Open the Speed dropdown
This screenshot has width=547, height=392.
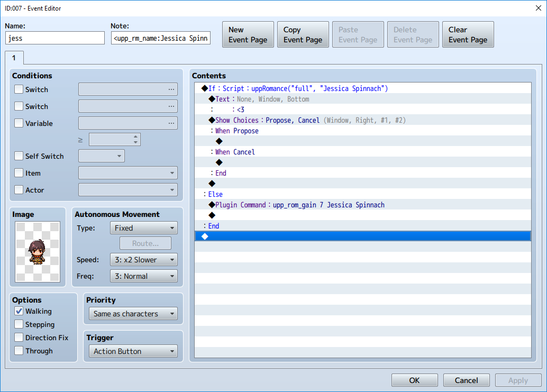point(143,260)
